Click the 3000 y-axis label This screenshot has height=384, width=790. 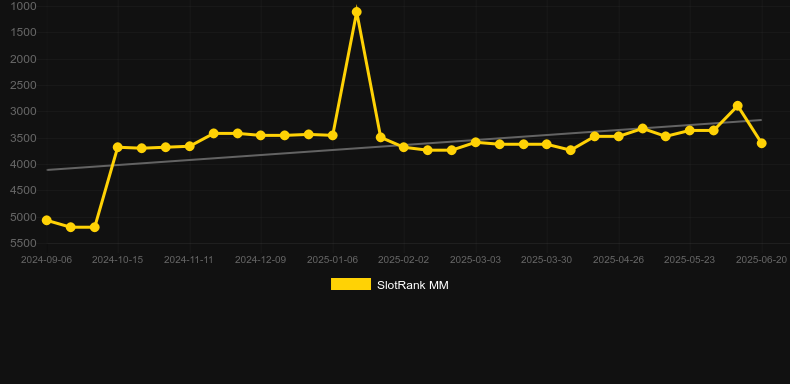(x=23, y=111)
